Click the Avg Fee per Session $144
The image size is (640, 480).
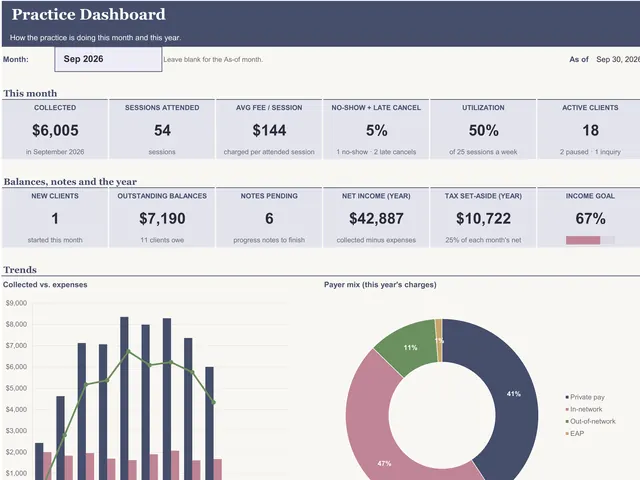pyautogui.click(x=269, y=130)
